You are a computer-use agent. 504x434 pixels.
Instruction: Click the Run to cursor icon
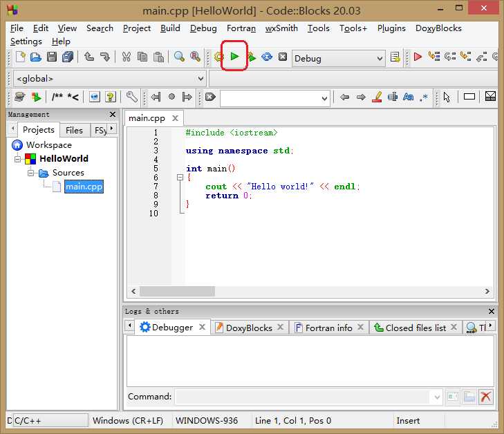[x=434, y=57]
